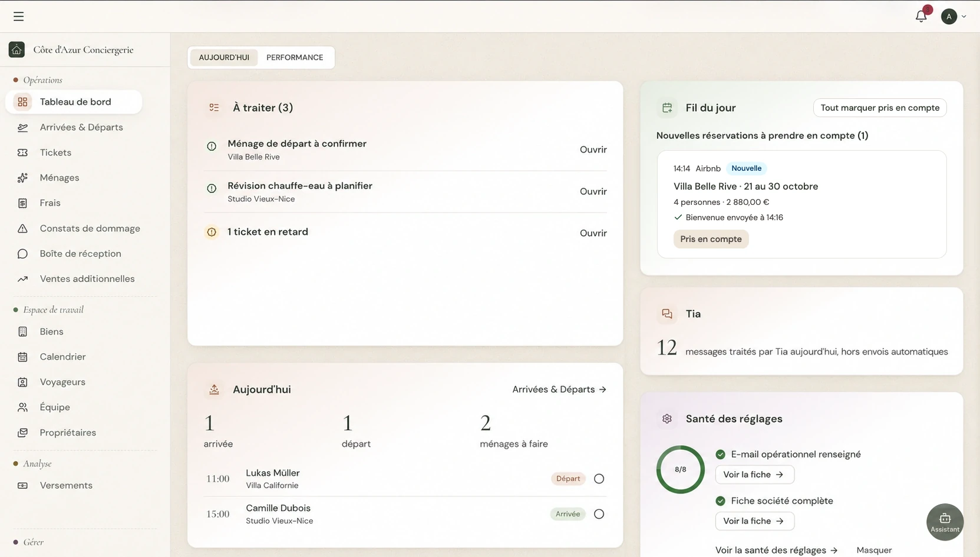
Task: Open the hamburger menu icon
Action: click(x=19, y=16)
